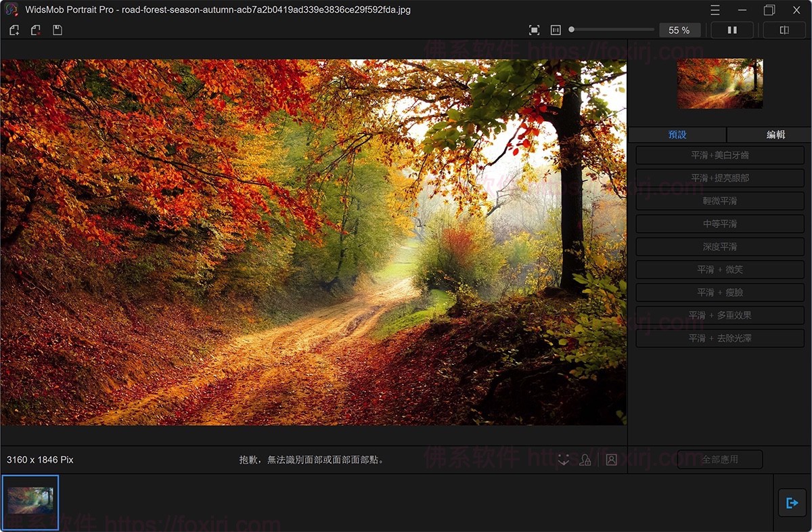Screen dimensions: 812x532
Task: Apply the 中等平滑 preset
Action: [719, 223]
